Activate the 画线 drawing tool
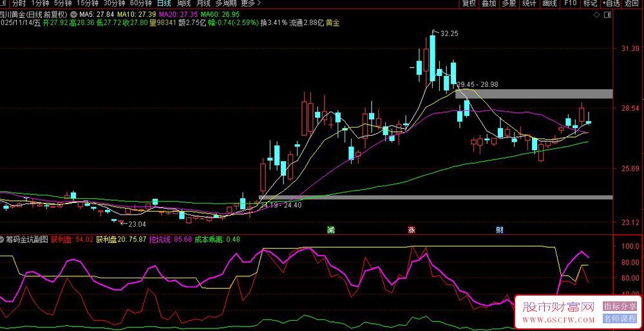This screenshot has height=331, width=644. point(549,4)
